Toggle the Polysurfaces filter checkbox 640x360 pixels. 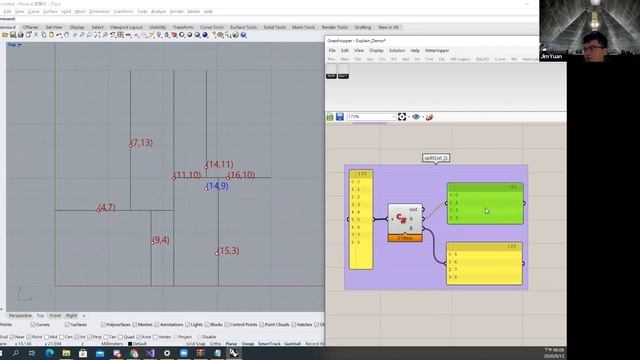pyautogui.click(x=103, y=324)
